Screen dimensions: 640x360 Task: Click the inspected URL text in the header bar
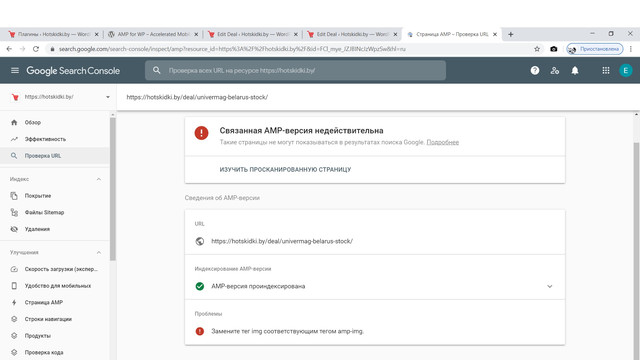[x=197, y=97]
